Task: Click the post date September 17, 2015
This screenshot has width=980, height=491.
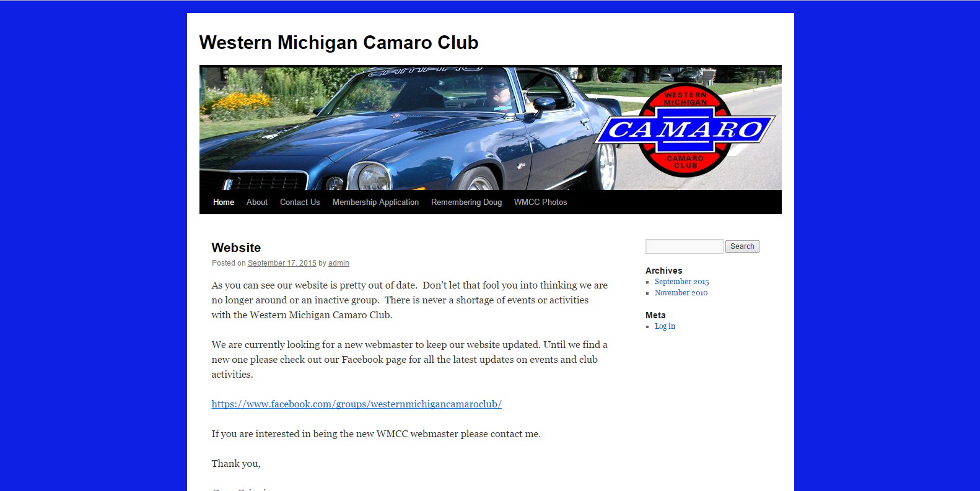Action: pyautogui.click(x=282, y=263)
